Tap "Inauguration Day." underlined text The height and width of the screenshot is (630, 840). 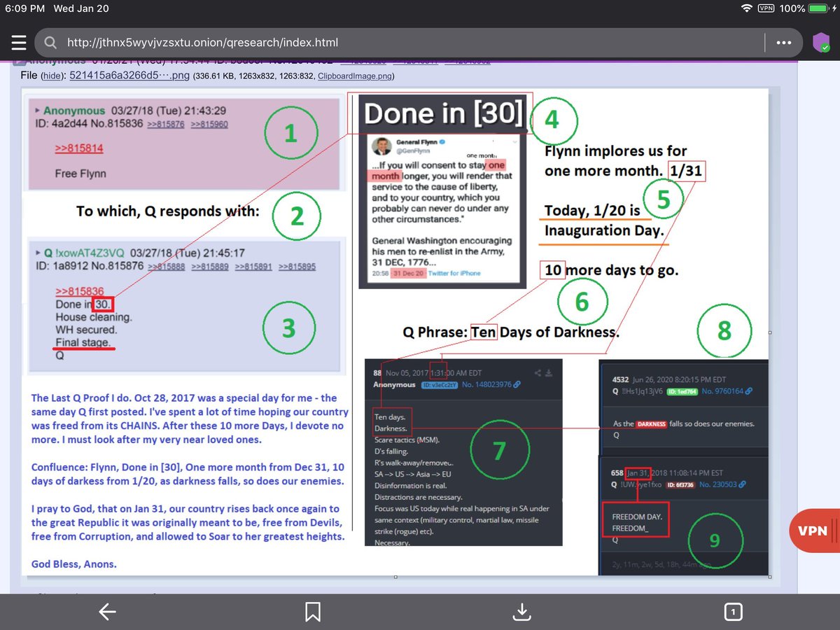pos(604,230)
